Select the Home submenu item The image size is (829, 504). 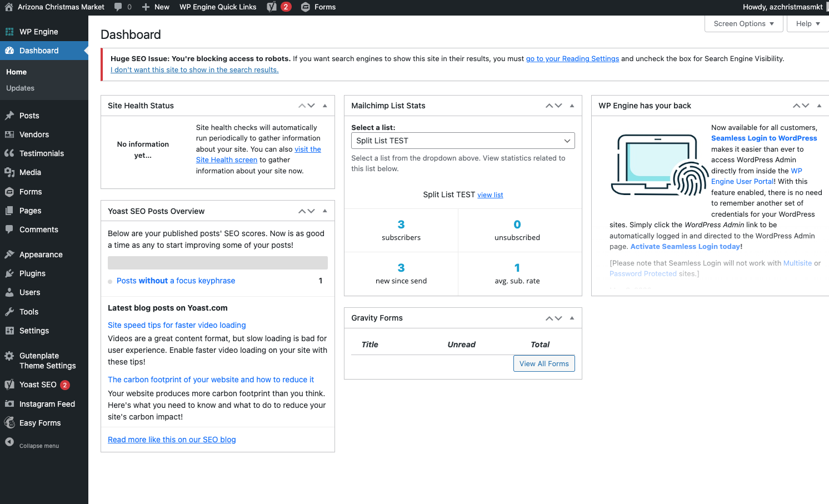pyautogui.click(x=16, y=72)
